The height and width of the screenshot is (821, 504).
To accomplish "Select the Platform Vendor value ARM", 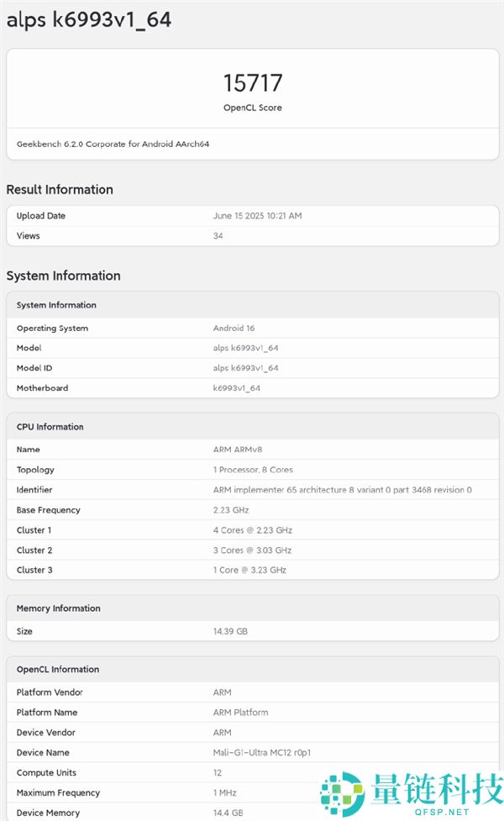I will 222,692.
